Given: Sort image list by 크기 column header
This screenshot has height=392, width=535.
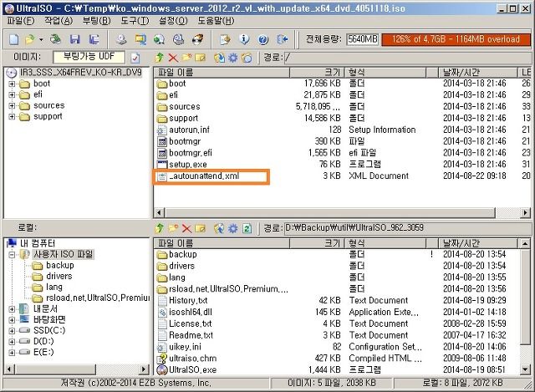Looking at the screenshot, I should [x=317, y=73].
